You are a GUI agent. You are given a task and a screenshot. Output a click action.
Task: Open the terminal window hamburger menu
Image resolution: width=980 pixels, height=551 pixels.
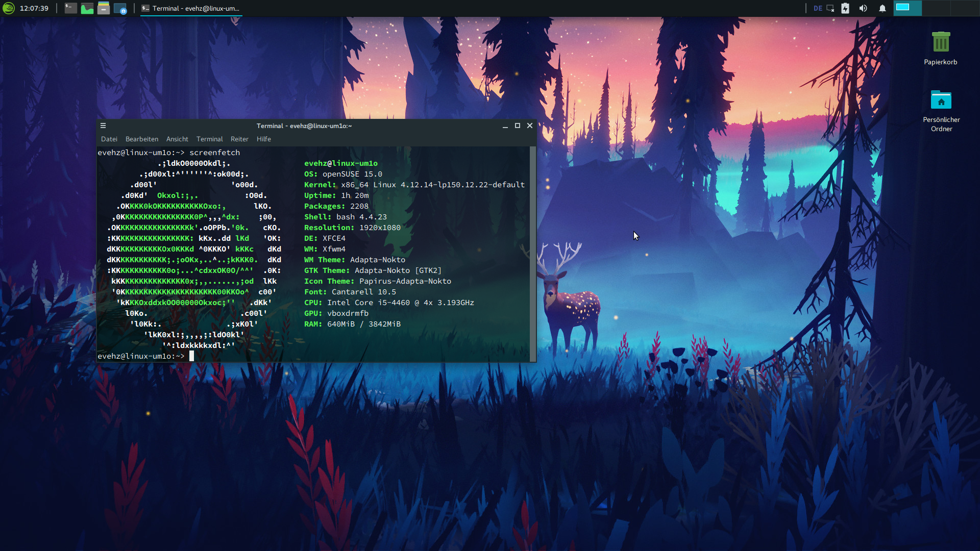[x=103, y=126]
